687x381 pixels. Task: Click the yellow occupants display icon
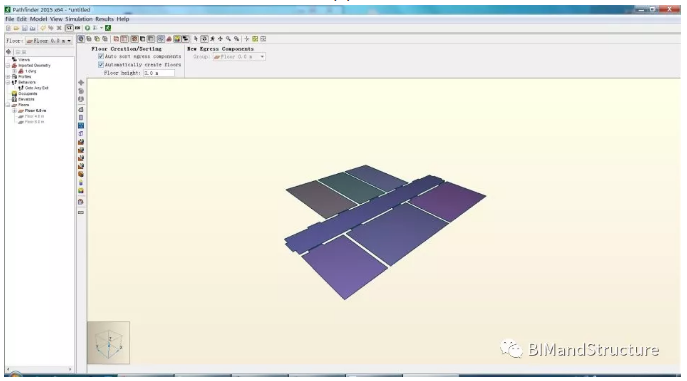(177, 39)
